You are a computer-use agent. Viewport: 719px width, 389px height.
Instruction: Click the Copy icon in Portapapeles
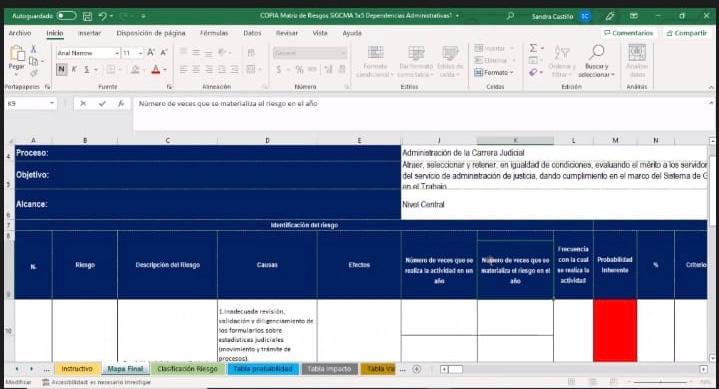(33, 61)
